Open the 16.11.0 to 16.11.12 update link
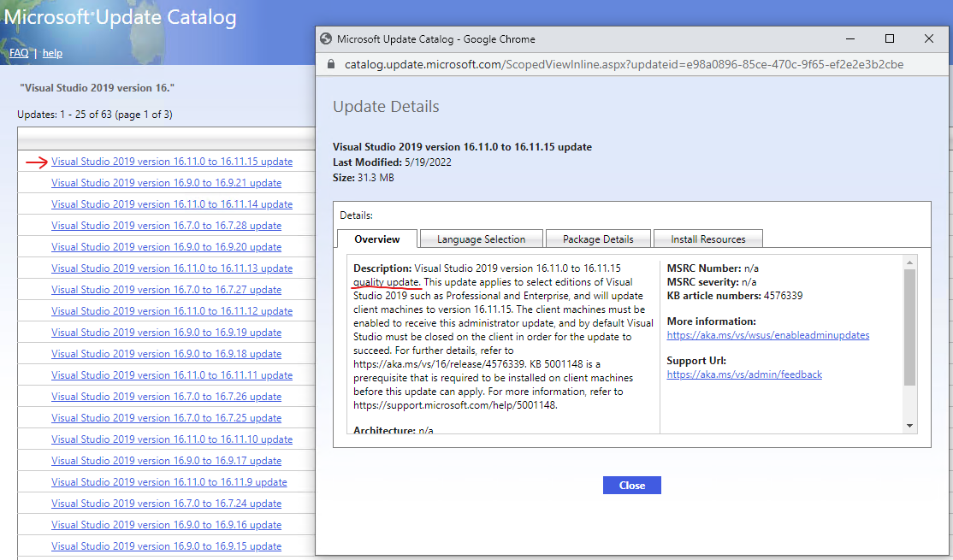This screenshot has height=560, width=953. point(172,311)
